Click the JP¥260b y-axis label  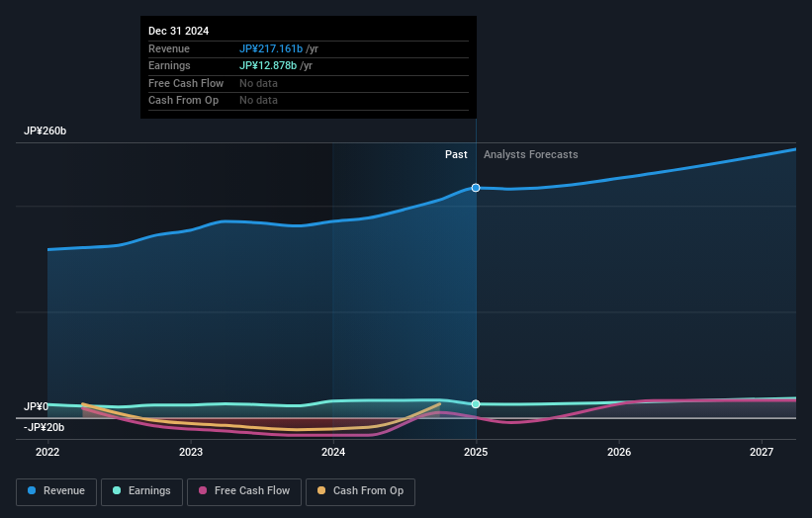point(45,130)
